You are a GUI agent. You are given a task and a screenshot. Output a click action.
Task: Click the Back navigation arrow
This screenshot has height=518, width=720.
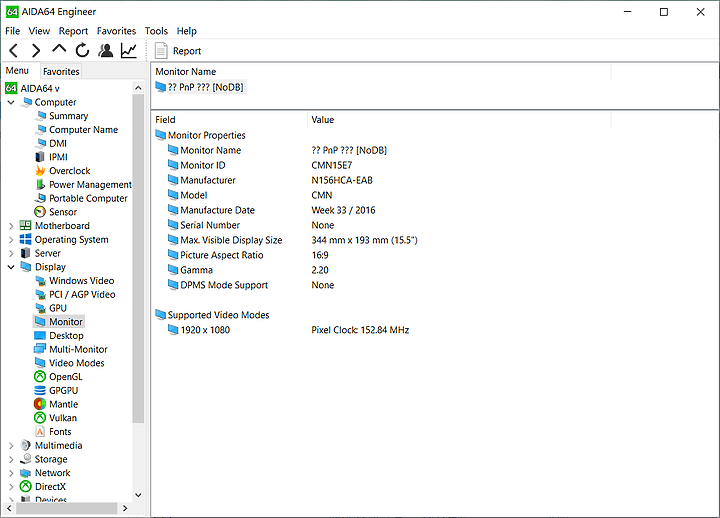click(x=14, y=50)
